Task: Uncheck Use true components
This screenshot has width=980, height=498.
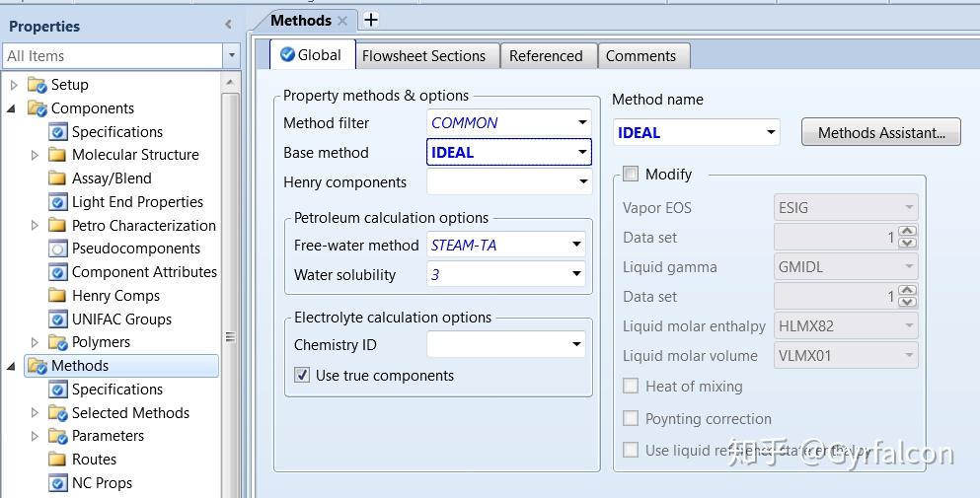Action: [302, 376]
